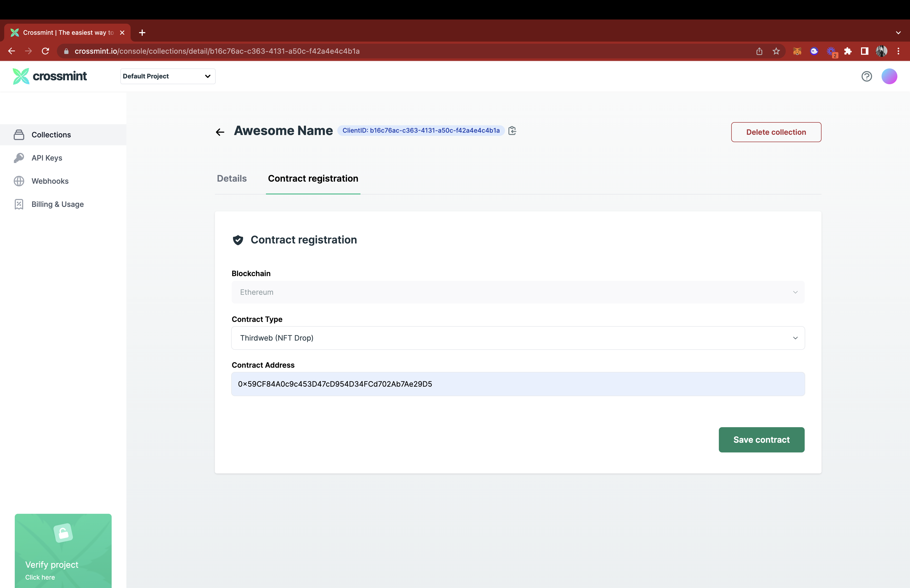Go to Webhooks in the sidebar

pos(50,181)
